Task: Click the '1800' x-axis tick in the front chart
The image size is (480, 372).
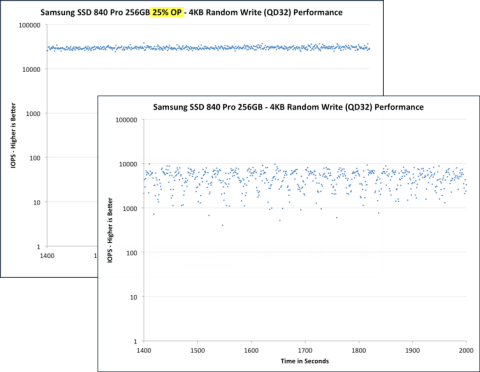Action: click(359, 351)
